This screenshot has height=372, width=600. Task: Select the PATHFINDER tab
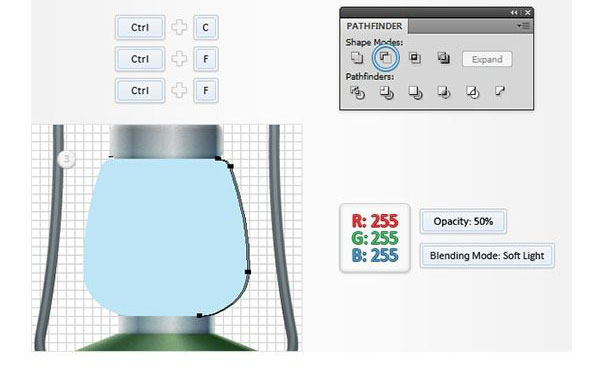[x=374, y=26]
